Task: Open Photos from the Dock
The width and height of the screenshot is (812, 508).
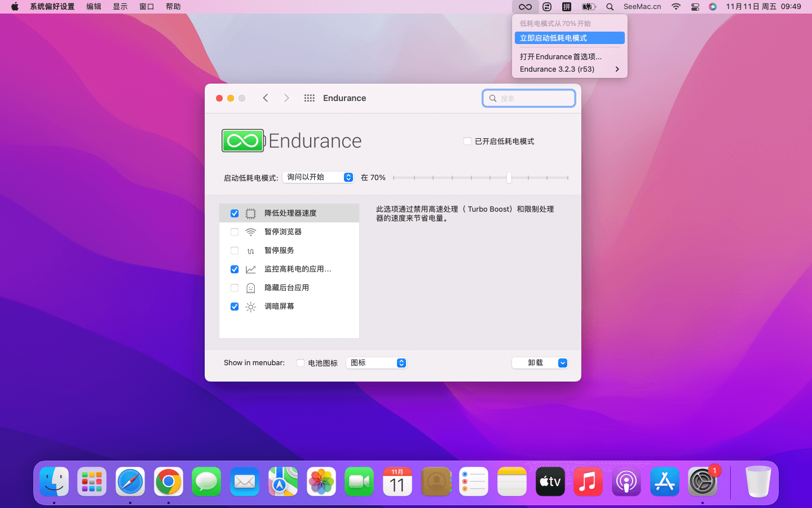Action: pyautogui.click(x=321, y=481)
